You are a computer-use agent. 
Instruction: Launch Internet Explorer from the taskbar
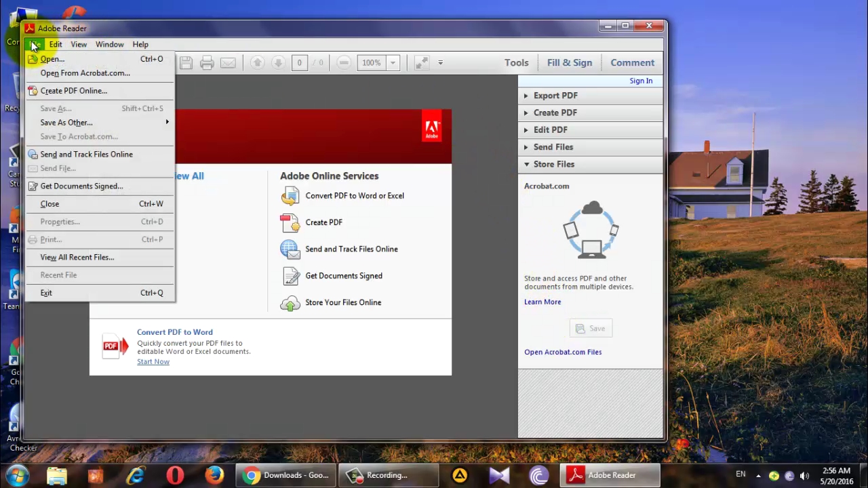[136, 475]
